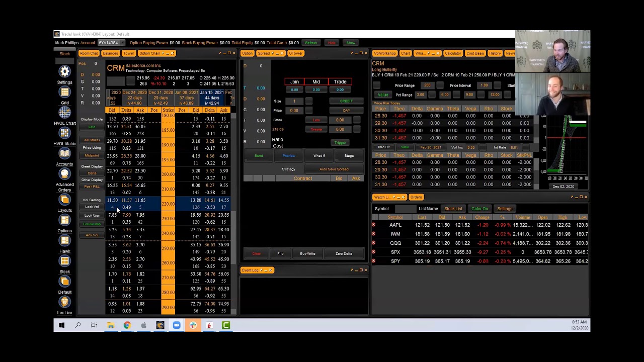
Task: Click the Size input field in Spread
Action: pos(294,101)
